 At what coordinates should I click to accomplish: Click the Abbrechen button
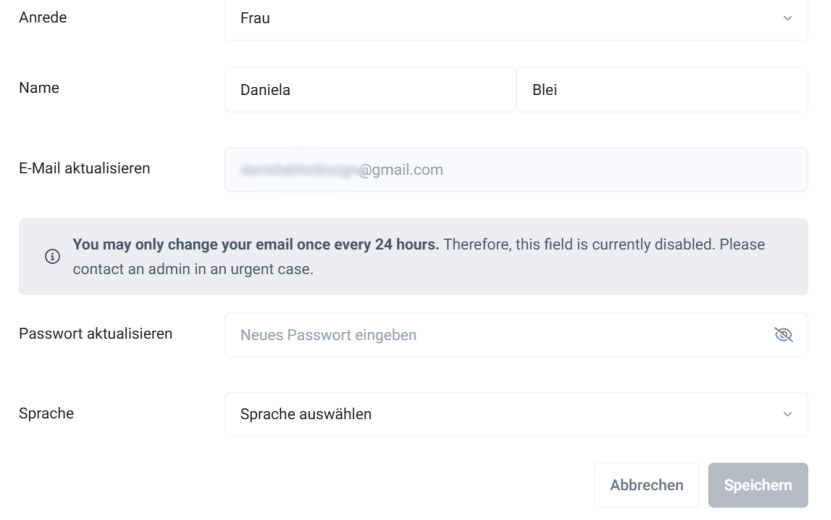tap(646, 485)
